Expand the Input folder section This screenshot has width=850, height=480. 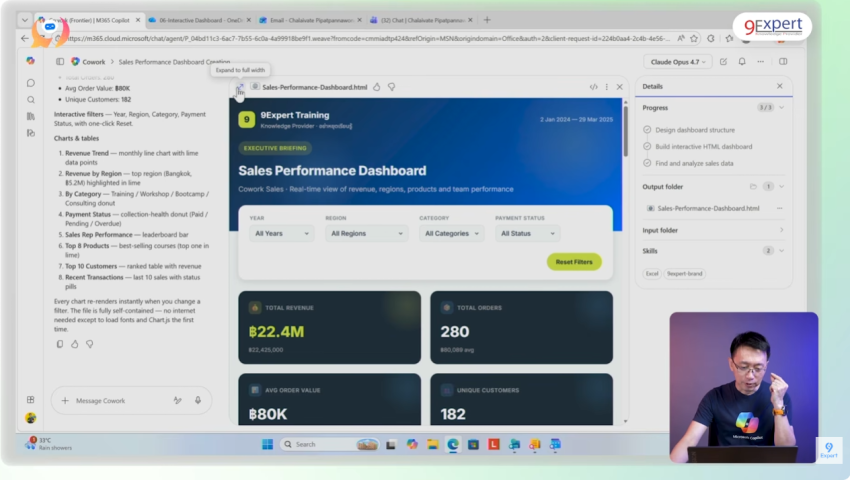coord(781,230)
